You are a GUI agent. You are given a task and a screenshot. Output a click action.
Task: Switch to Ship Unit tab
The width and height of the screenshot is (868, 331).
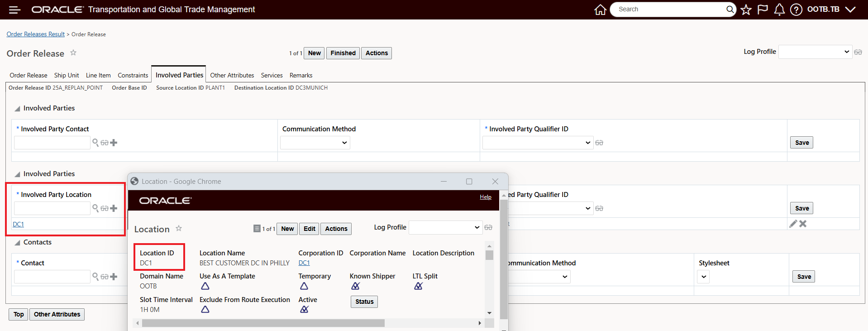click(x=67, y=75)
